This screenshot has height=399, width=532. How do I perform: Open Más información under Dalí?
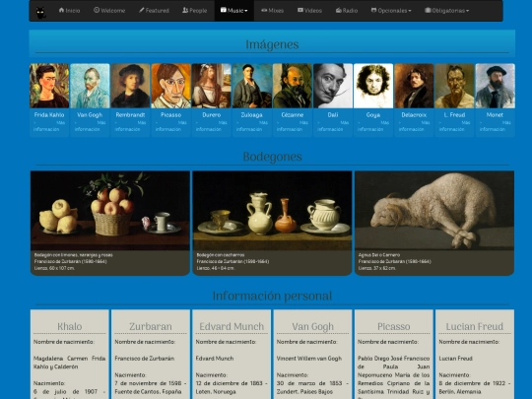tap(333, 126)
